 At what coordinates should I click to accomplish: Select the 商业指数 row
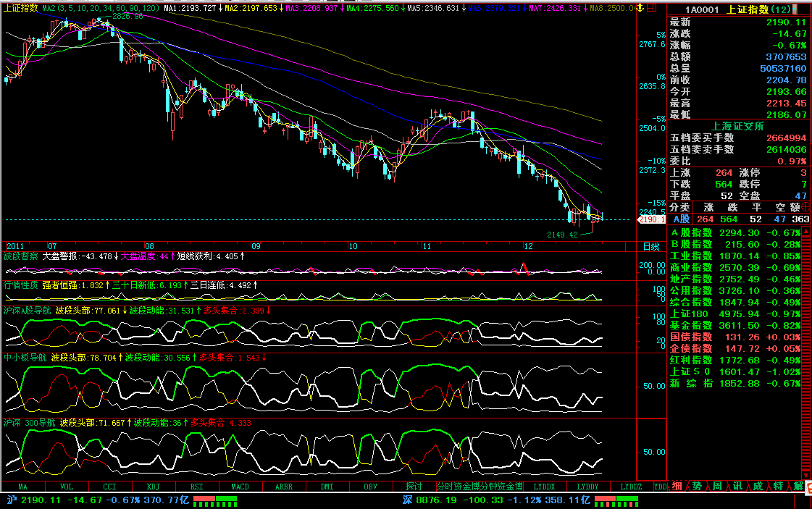[735, 268]
